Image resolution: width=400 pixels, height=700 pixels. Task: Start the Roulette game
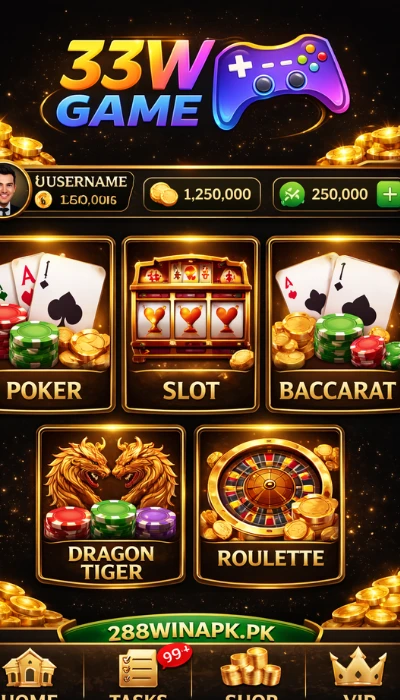point(270,506)
